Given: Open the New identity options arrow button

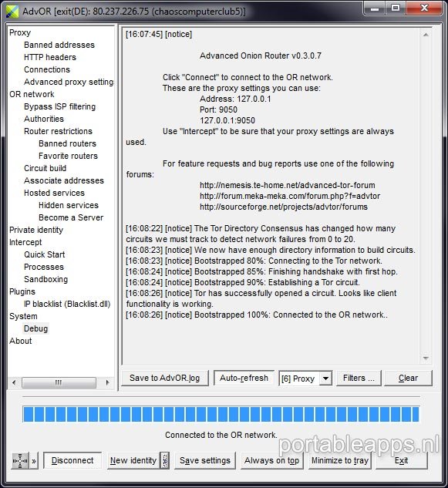Looking at the screenshot, I should [x=165, y=460].
